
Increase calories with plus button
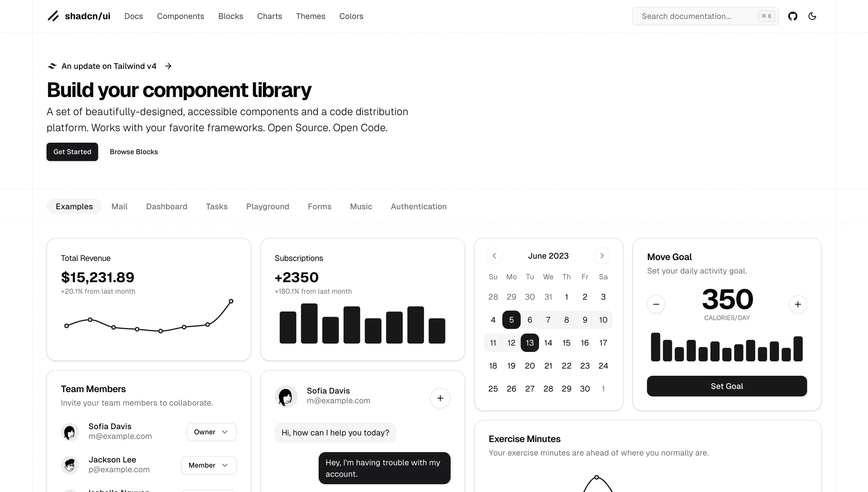point(797,304)
